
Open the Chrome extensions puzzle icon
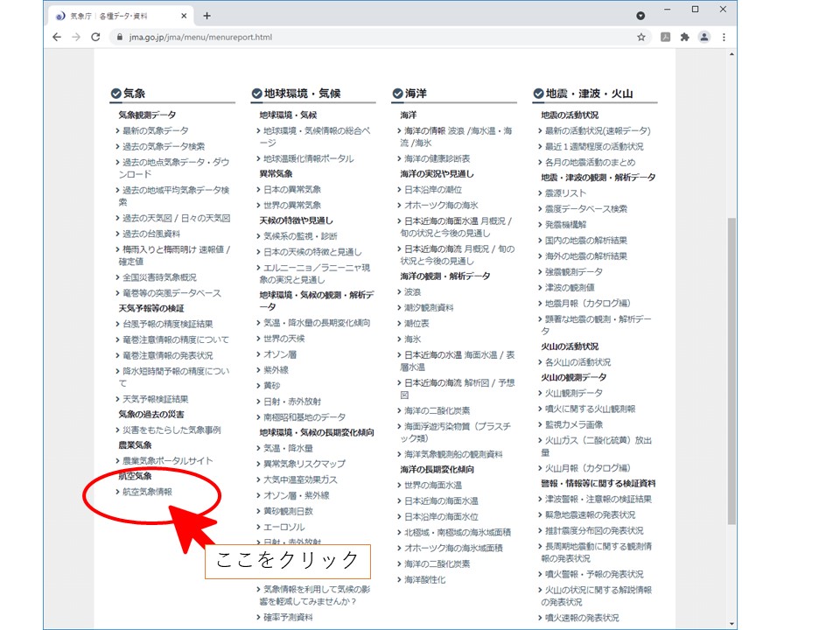tap(684, 37)
